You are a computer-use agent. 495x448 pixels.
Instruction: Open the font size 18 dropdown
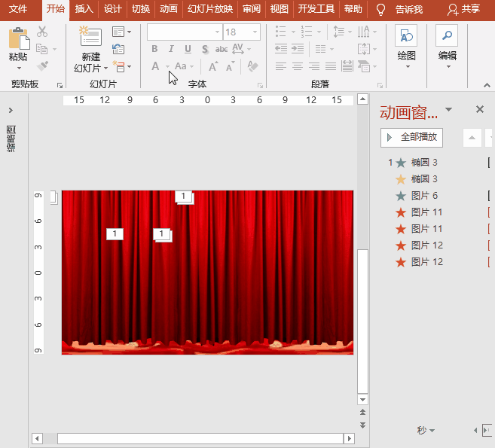(255, 32)
